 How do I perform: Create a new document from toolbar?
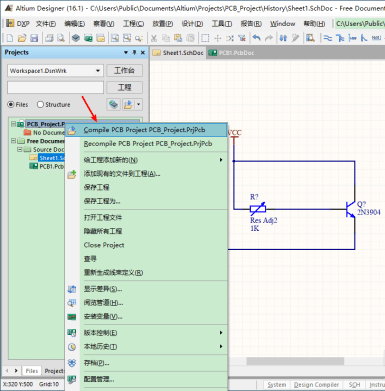click(x=10, y=38)
